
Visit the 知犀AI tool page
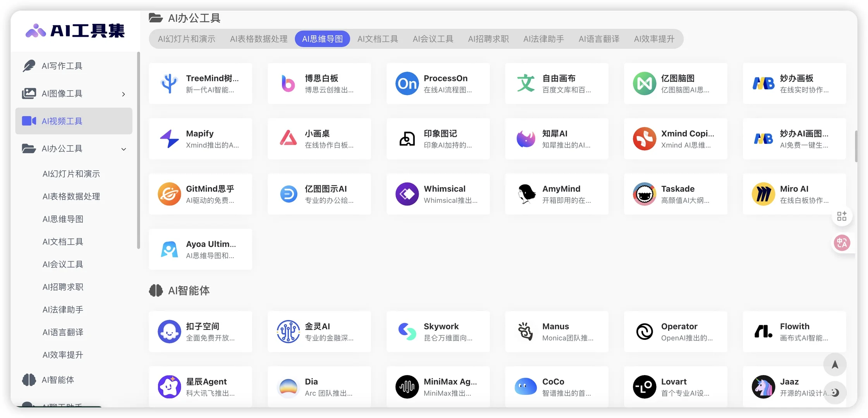point(556,139)
